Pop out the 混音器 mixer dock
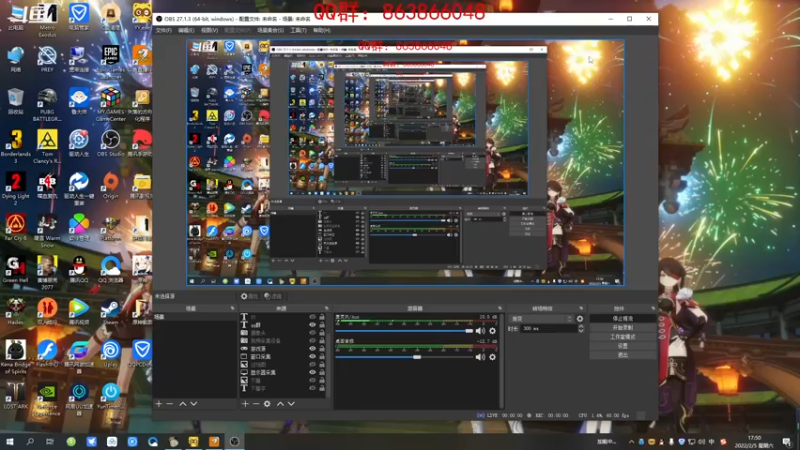This screenshot has width=800, height=450. [499, 309]
